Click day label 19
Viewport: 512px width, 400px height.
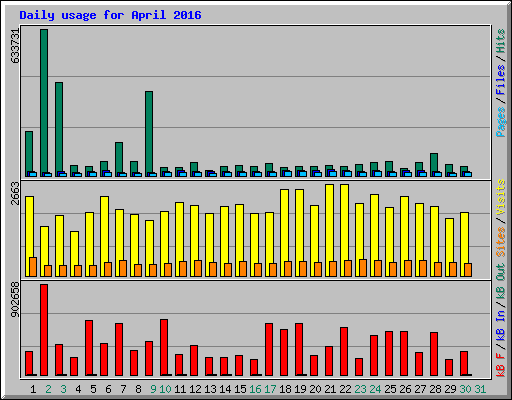click(x=300, y=389)
